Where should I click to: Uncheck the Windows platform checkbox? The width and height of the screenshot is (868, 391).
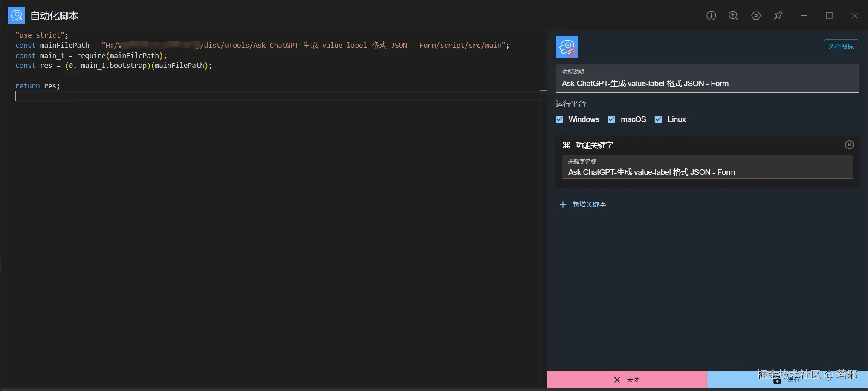point(559,119)
